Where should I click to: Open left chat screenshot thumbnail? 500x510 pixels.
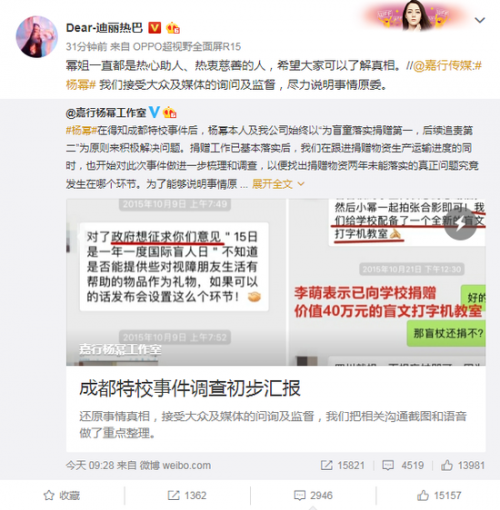click(176, 282)
